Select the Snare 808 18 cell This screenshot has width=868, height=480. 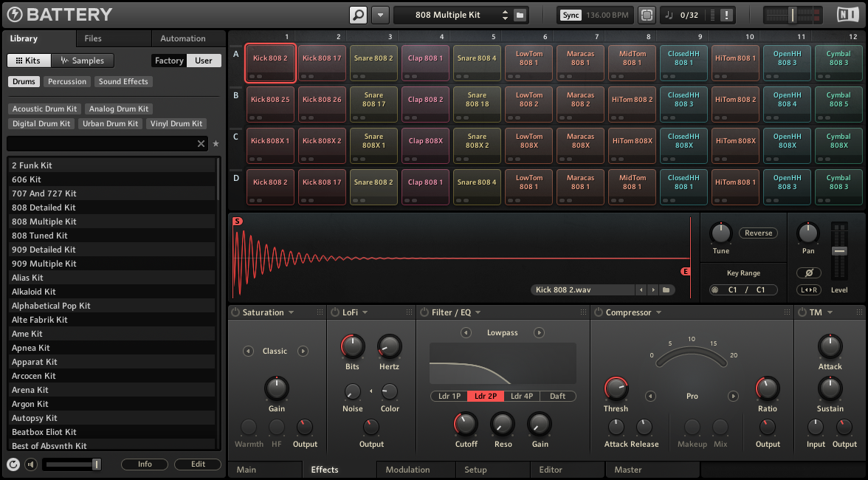tap(477, 103)
